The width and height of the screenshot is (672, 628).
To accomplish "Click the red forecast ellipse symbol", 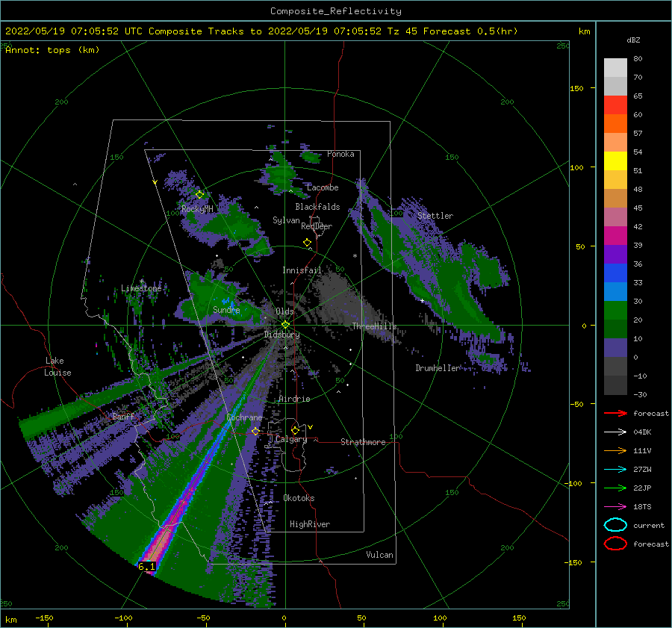I will (615, 544).
